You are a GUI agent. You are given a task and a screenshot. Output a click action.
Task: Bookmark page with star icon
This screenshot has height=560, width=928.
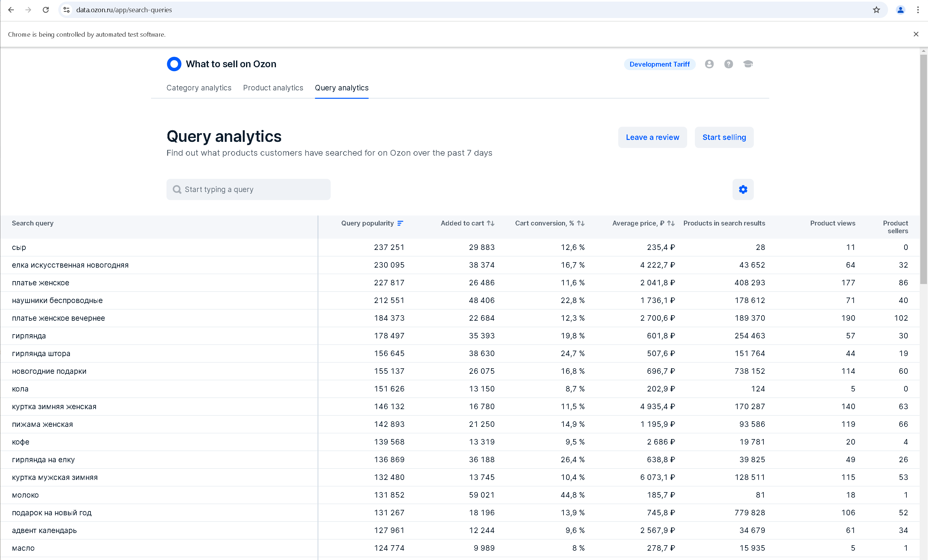click(876, 10)
